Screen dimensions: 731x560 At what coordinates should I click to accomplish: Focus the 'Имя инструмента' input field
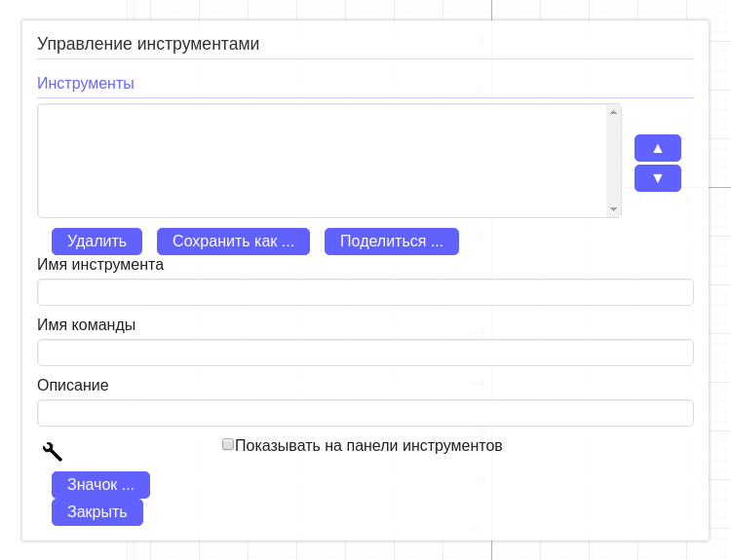pos(365,292)
